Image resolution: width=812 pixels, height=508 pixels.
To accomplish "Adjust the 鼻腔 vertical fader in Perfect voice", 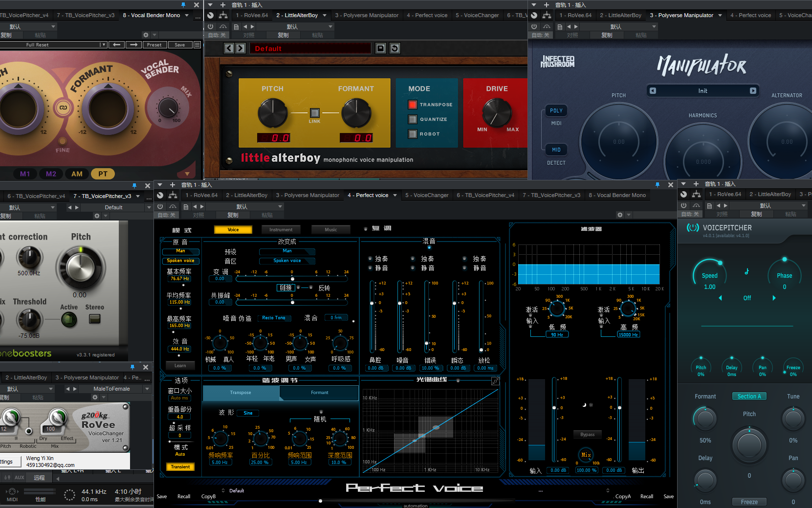I will pyautogui.click(x=372, y=316).
